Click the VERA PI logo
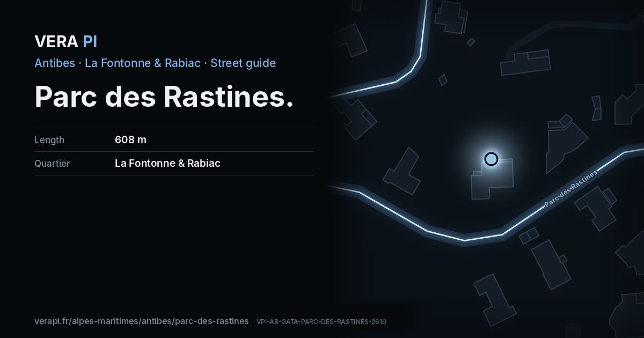Screen dimensions: 644x338 (x=65, y=41)
